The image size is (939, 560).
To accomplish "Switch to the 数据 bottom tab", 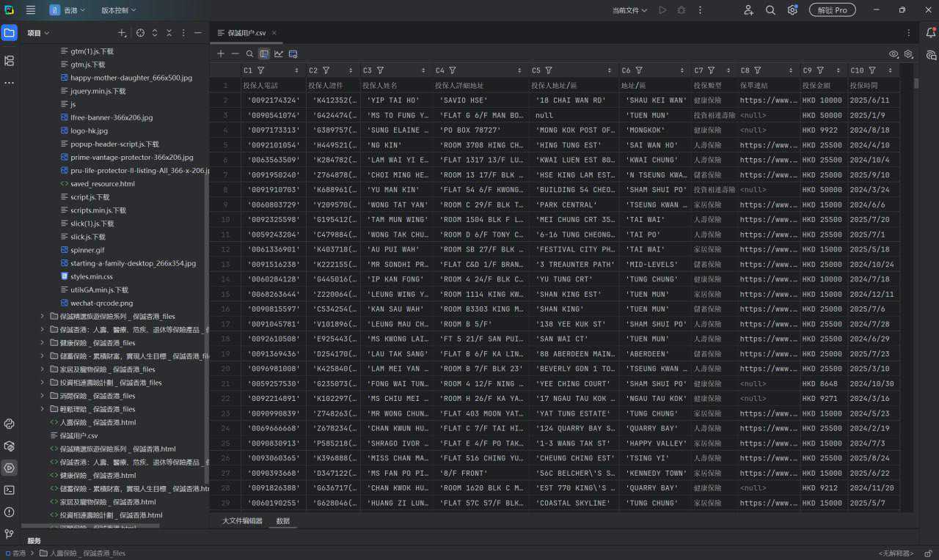I will (282, 520).
